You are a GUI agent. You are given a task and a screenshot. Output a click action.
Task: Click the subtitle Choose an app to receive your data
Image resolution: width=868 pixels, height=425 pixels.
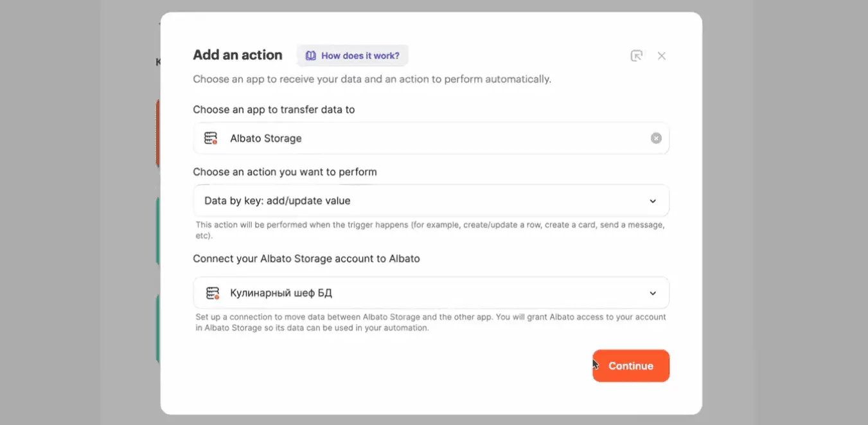click(x=372, y=80)
